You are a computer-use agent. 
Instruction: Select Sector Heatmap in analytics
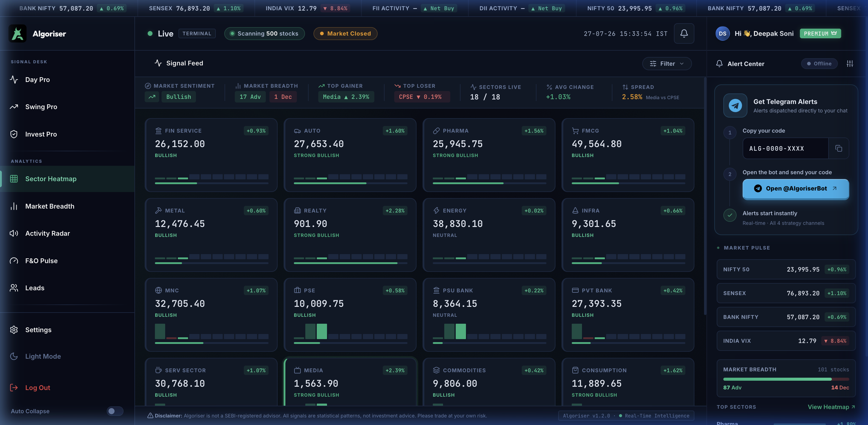pyautogui.click(x=68, y=179)
